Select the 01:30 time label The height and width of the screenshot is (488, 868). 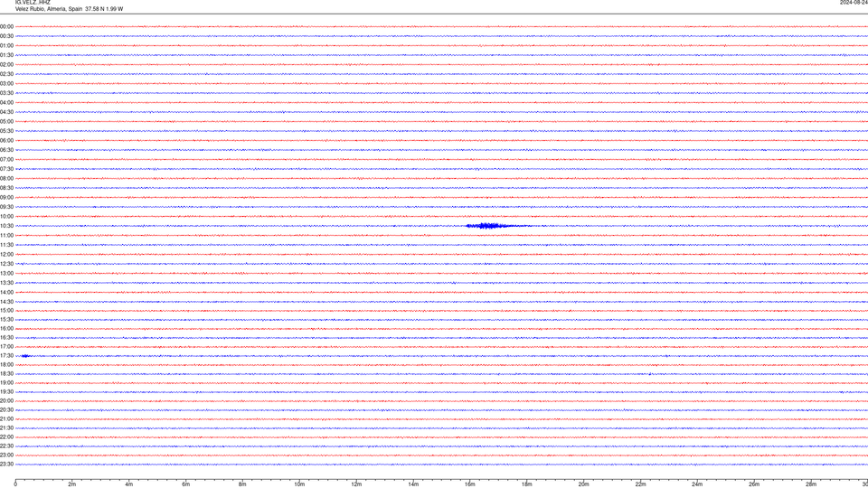pos(6,55)
